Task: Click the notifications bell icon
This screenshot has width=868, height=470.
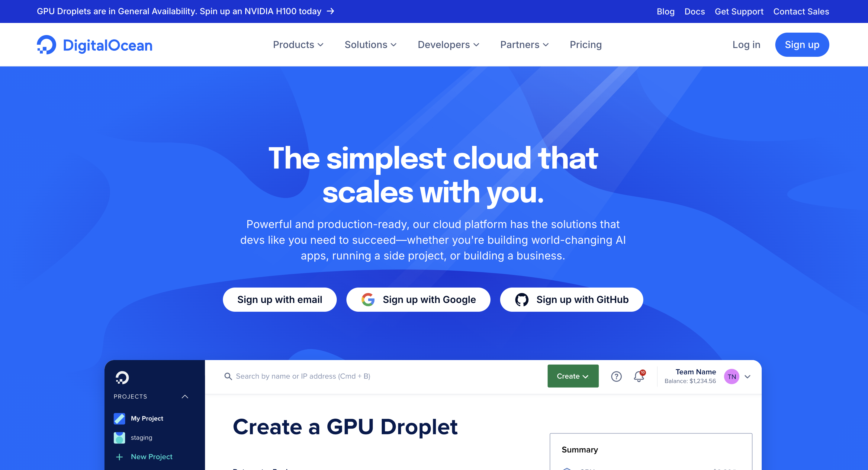Action: (640, 376)
